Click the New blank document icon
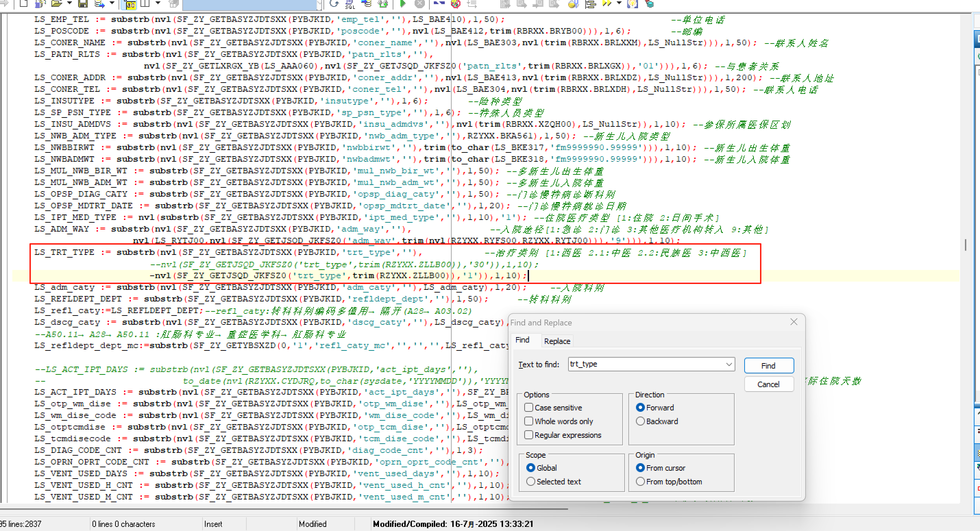Screen dimensions: 980x531 (24, 4)
